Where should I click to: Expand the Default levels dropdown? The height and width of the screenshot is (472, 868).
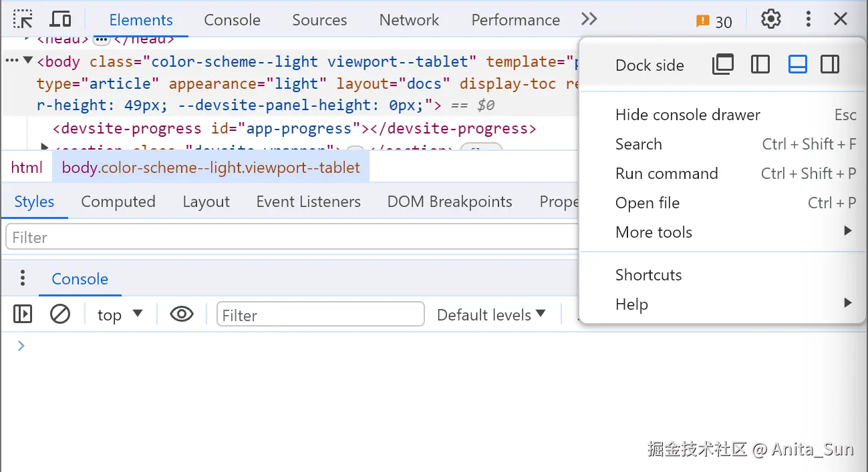pyautogui.click(x=491, y=314)
